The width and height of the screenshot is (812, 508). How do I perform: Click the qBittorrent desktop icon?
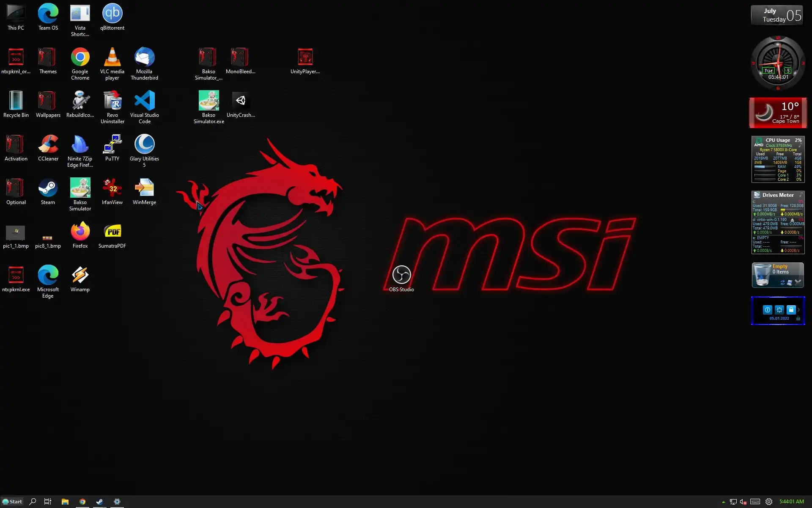(x=112, y=14)
